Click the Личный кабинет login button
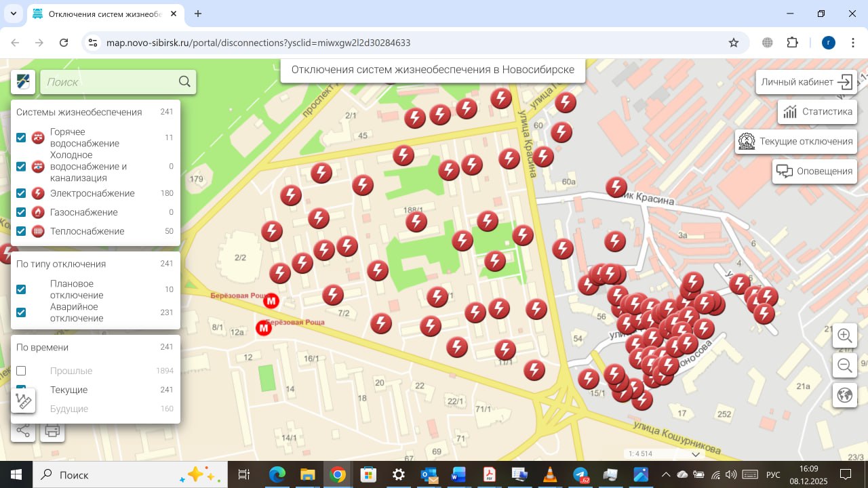Image resolution: width=868 pixels, height=488 pixels. [x=806, y=82]
